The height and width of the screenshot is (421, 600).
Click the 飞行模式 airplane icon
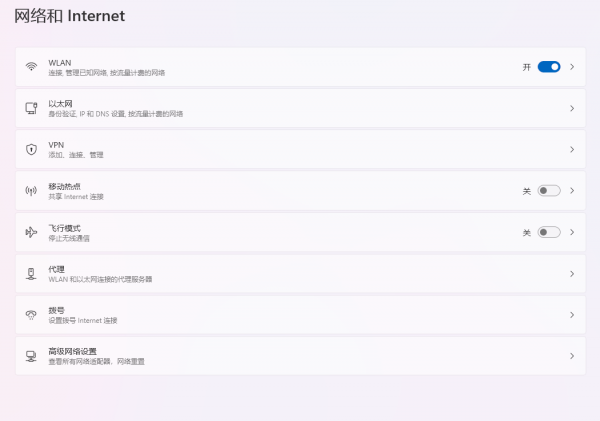31,232
